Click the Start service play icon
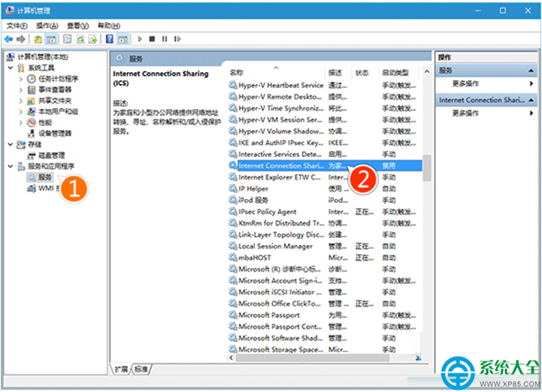542x392 pixels. (140, 39)
